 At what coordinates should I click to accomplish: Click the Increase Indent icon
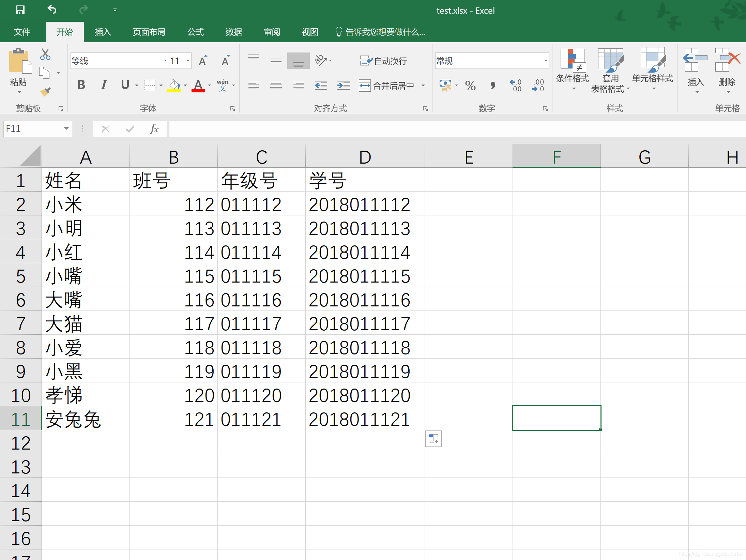pyautogui.click(x=343, y=85)
